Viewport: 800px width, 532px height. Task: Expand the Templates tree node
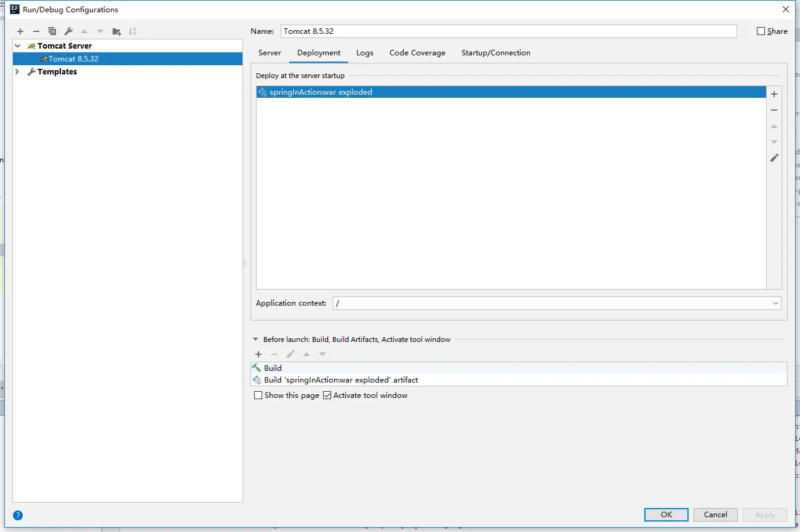coord(18,72)
